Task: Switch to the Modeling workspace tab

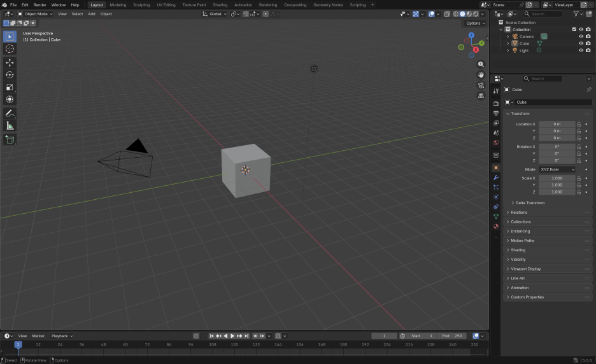Action: (x=118, y=5)
